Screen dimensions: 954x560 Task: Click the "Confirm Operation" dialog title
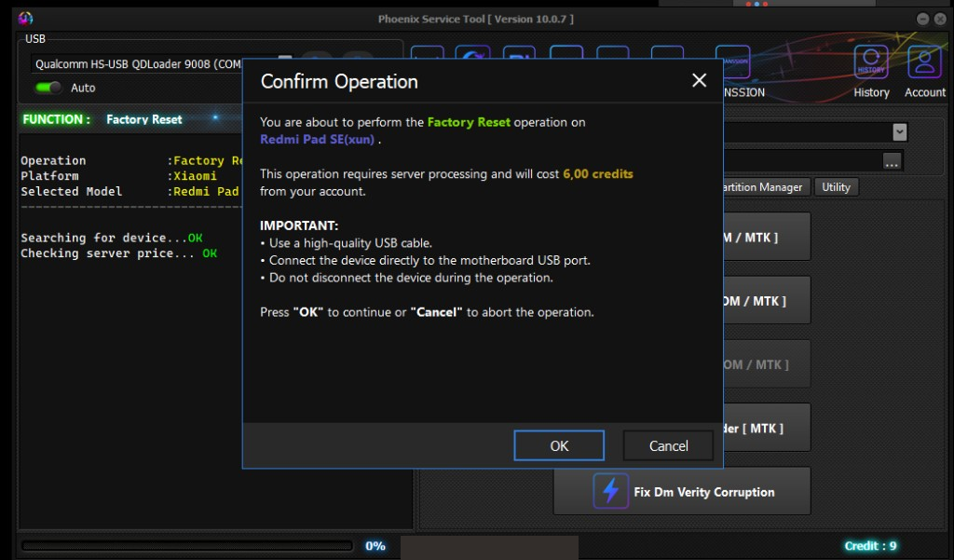[x=339, y=81]
